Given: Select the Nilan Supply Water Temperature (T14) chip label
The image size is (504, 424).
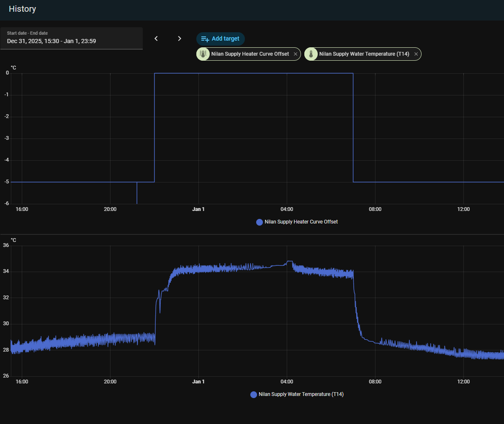Looking at the screenshot, I should pyautogui.click(x=364, y=54).
